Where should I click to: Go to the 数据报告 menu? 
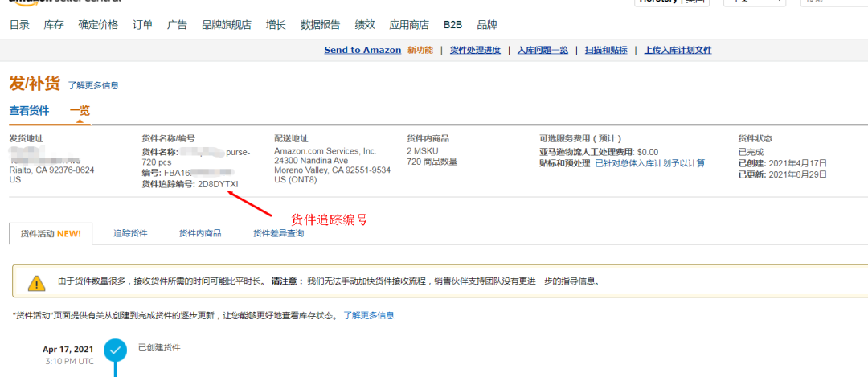click(320, 25)
